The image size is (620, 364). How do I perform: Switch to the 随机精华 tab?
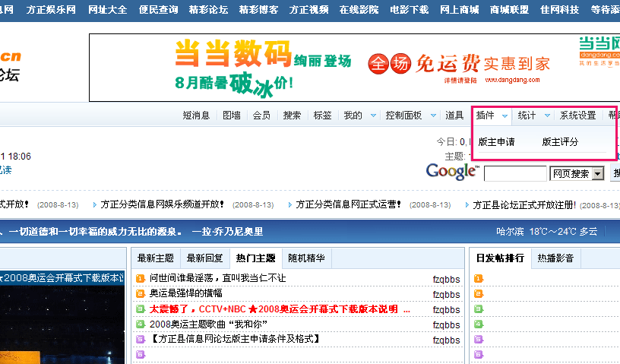click(306, 258)
